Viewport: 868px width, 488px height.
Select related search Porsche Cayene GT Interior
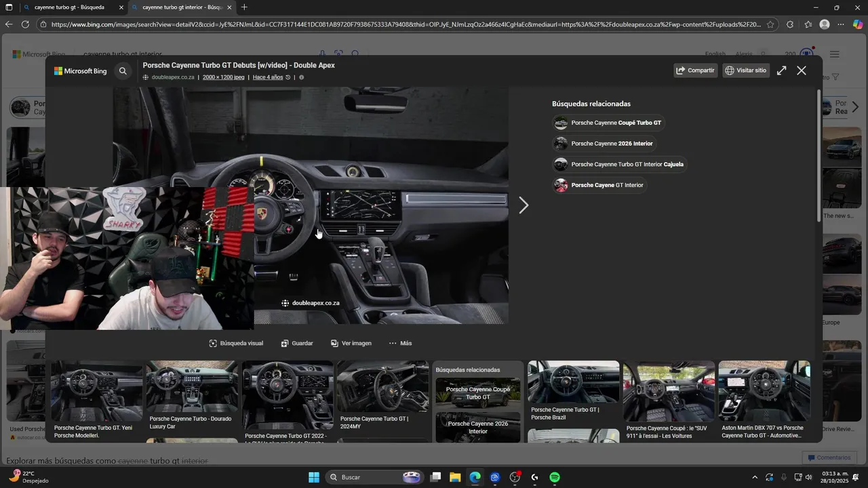[599, 185]
